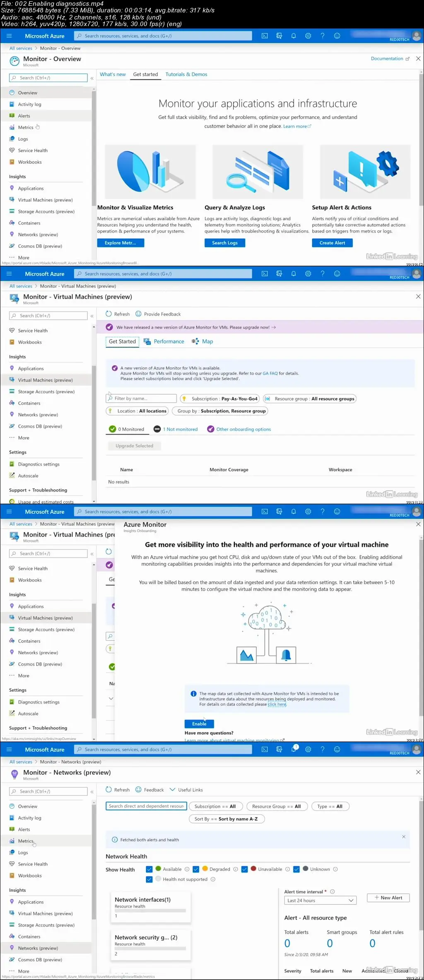Screen dimensions: 424x980
Task: Open Cloud Shell in Monitor - Overview header
Action: point(265,36)
